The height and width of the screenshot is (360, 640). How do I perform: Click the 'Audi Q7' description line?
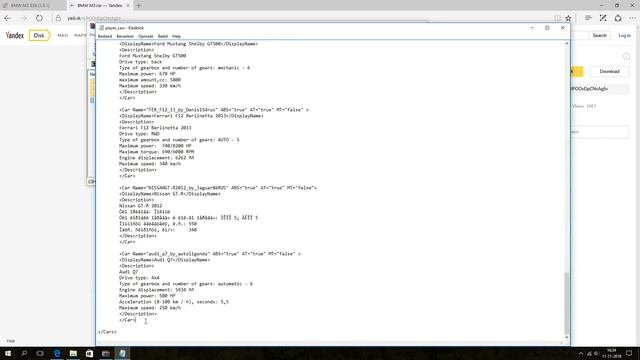click(x=129, y=272)
